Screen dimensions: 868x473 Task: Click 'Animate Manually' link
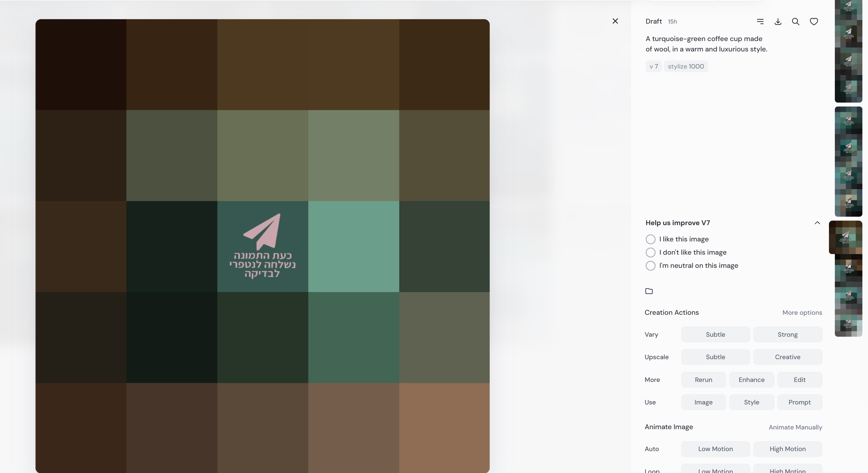click(795, 427)
